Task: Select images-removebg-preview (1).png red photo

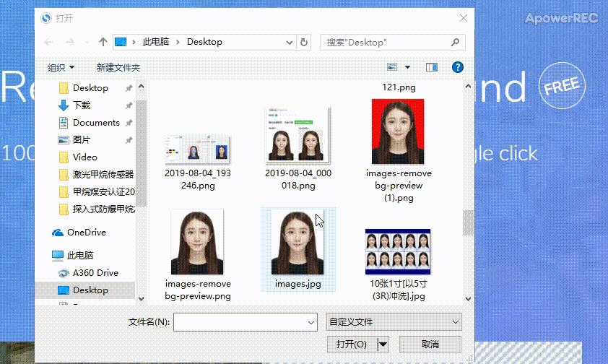Action: 399,150
